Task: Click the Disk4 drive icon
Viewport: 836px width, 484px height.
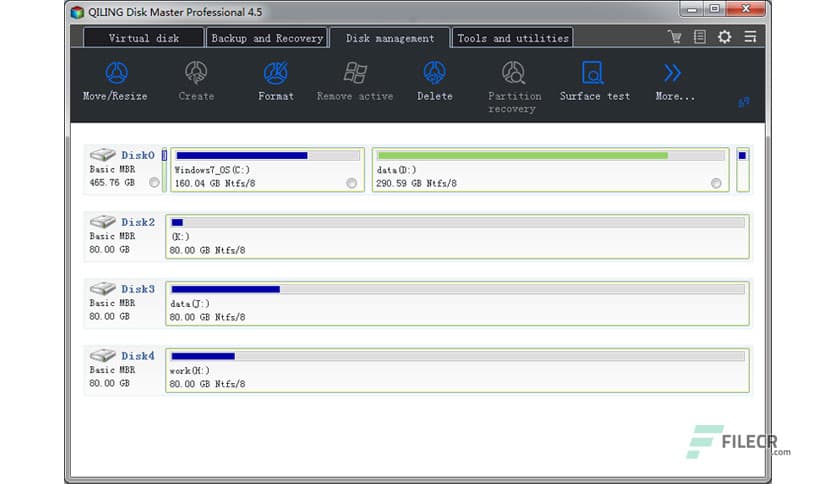Action: click(102, 355)
